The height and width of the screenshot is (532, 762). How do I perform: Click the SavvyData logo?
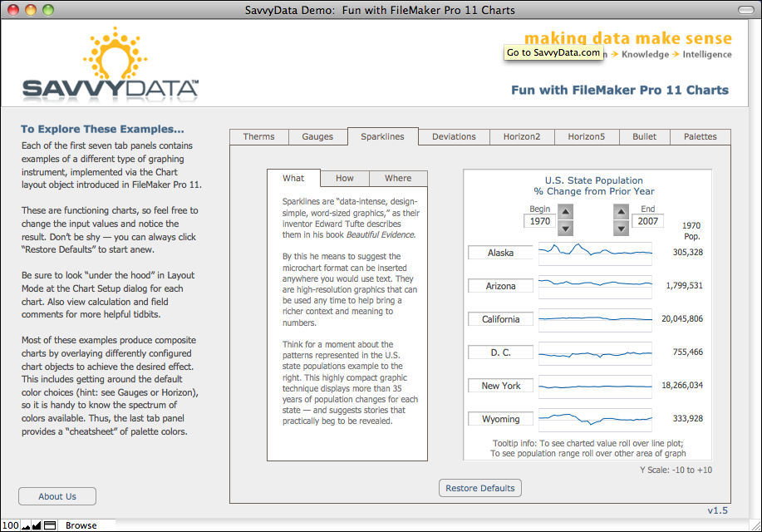pyautogui.click(x=111, y=63)
